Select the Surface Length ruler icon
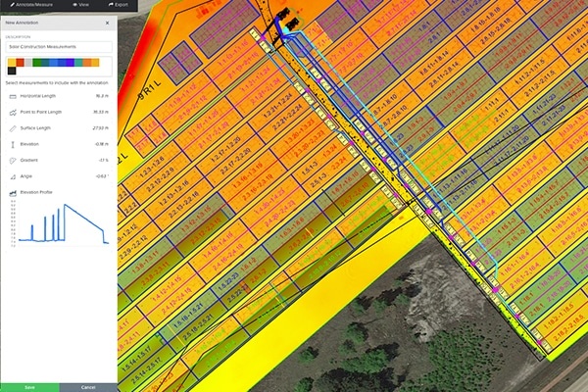Viewport: 588px width, 392px height. 13,128
